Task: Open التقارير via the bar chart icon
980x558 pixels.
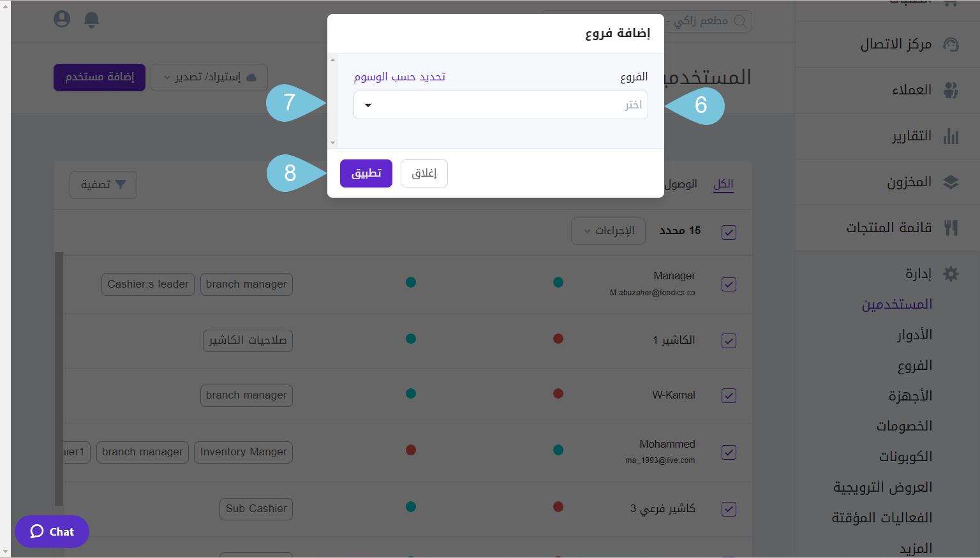Action: [951, 136]
